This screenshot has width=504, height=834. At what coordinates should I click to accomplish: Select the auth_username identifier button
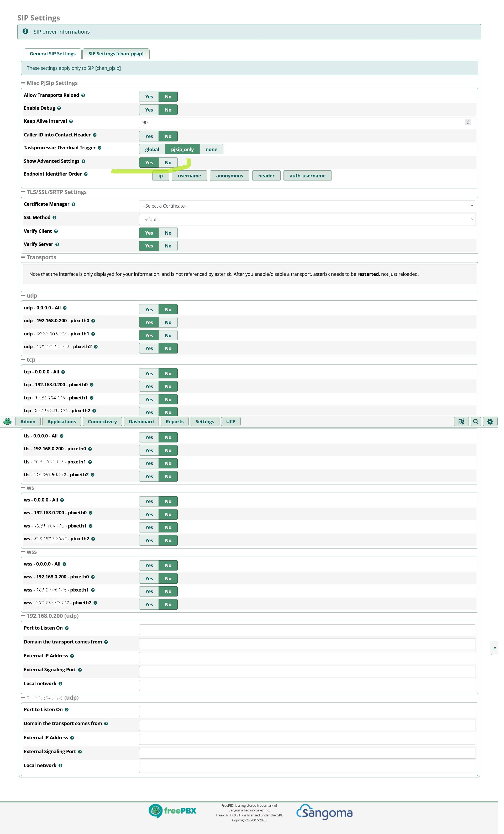pos(307,176)
